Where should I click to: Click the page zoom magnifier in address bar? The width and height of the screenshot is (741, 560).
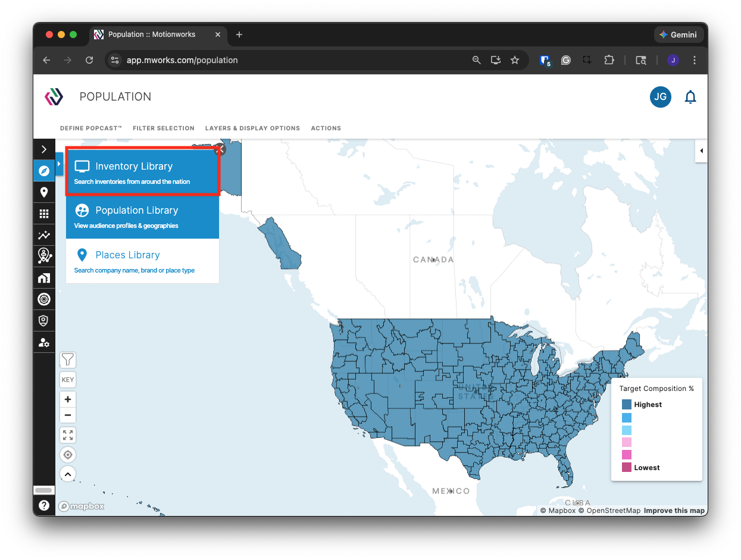pyautogui.click(x=476, y=60)
